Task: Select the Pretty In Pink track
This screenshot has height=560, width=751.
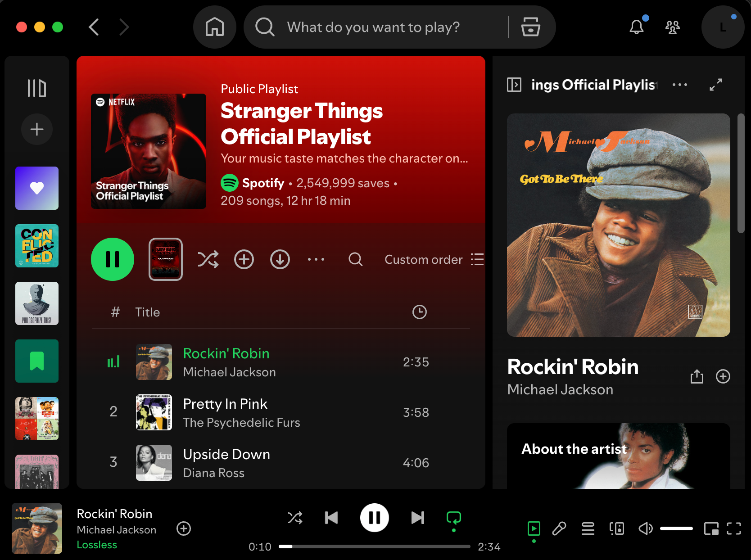Action: (281, 412)
